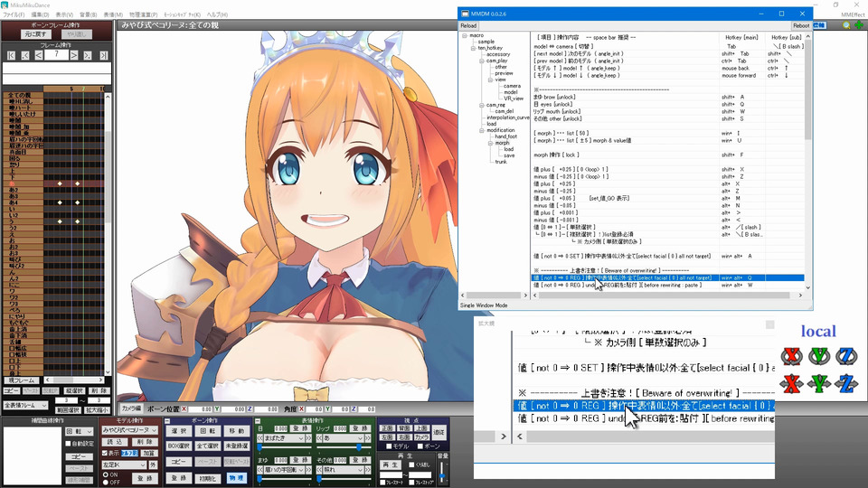
Task: Collapse the cam_play tree node
Action: tap(482, 61)
